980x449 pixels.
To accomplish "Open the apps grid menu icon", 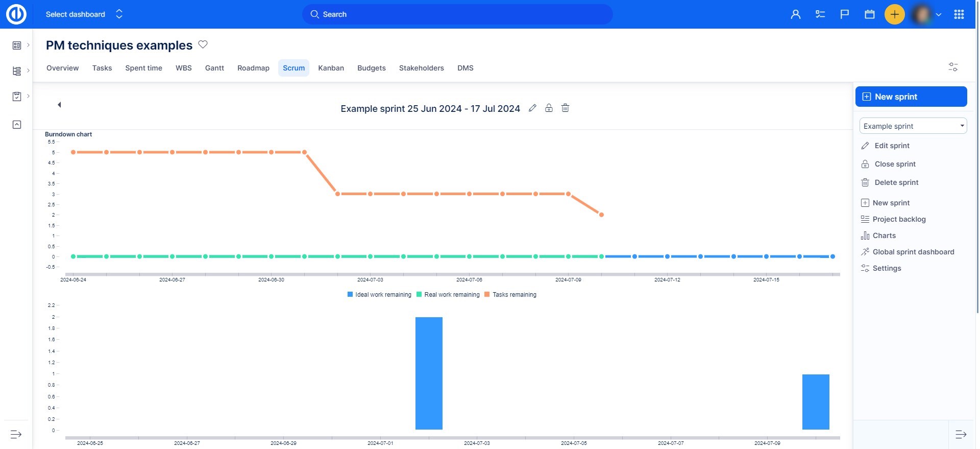I will point(959,14).
